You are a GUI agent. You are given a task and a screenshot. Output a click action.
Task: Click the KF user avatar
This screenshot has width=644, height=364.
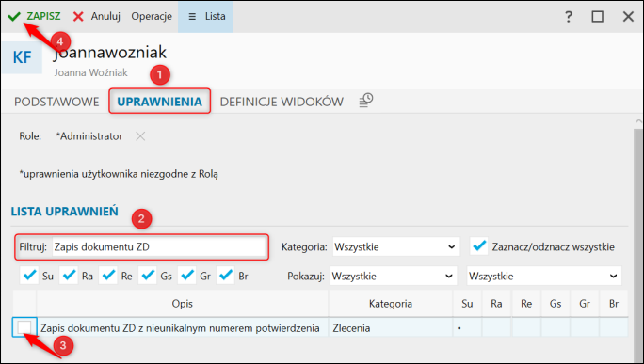[x=23, y=57]
